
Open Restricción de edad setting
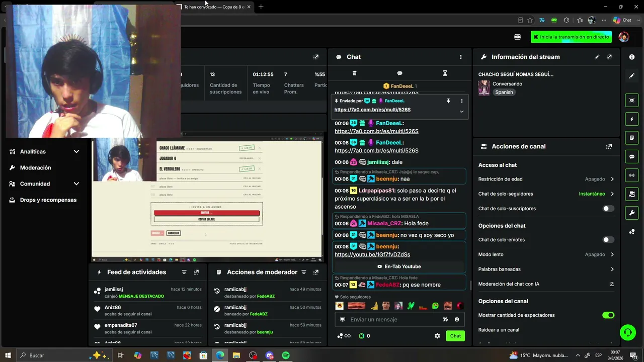(546, 179)
